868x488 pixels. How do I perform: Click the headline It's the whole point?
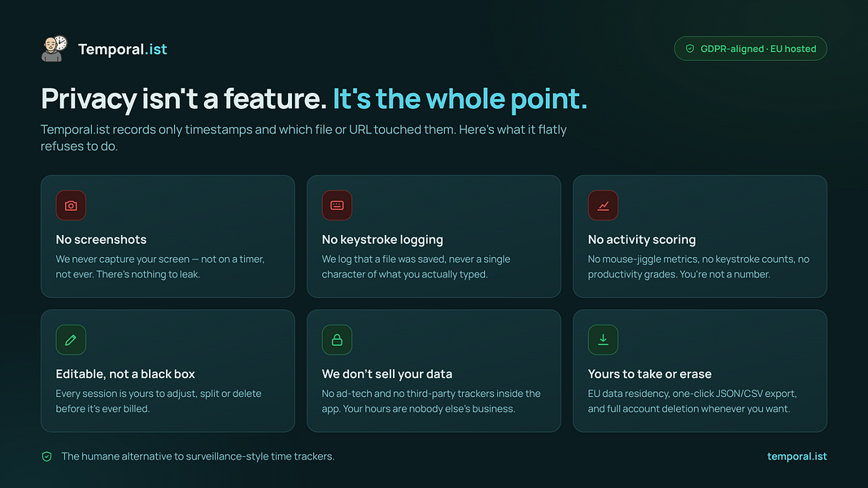click(460, 99)
